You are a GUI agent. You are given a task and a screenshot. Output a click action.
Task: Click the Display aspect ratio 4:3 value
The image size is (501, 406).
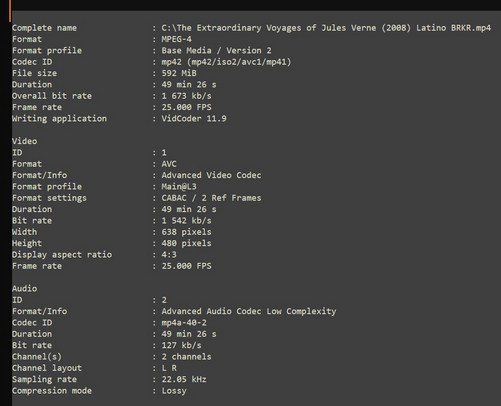click(x=169, y=255)
